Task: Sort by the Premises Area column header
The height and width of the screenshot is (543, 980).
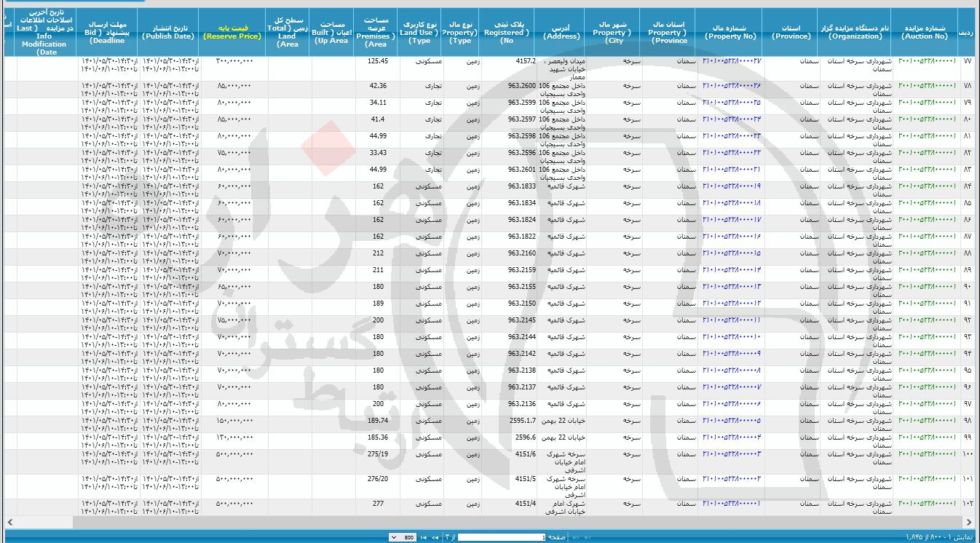Action: (376, 31)
